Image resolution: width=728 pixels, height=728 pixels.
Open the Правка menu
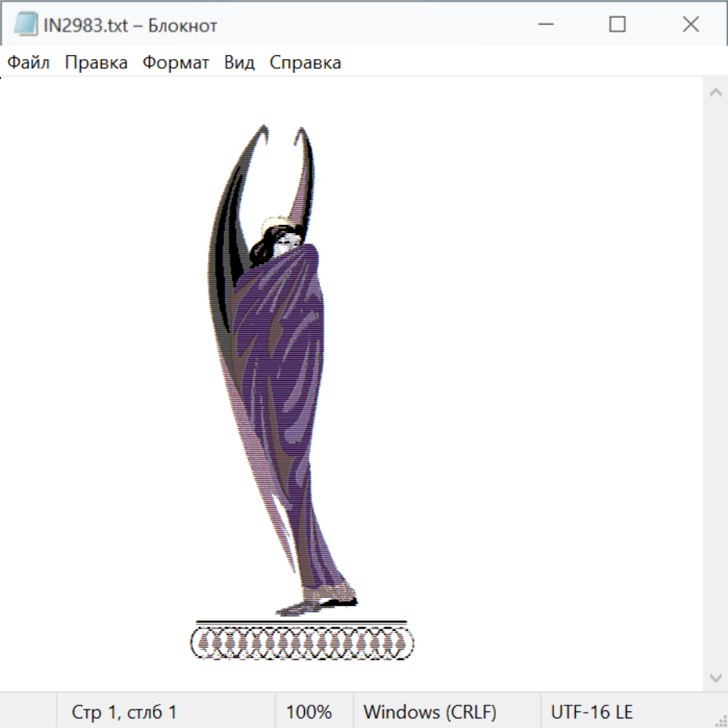95,63
